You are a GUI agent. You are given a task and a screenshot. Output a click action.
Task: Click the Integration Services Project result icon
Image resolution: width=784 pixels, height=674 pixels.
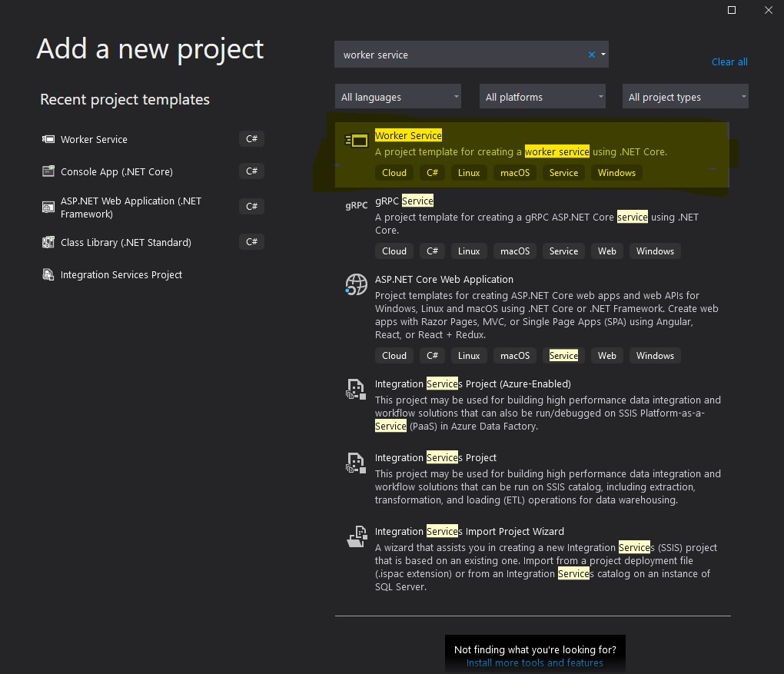(x=356, y=463)
